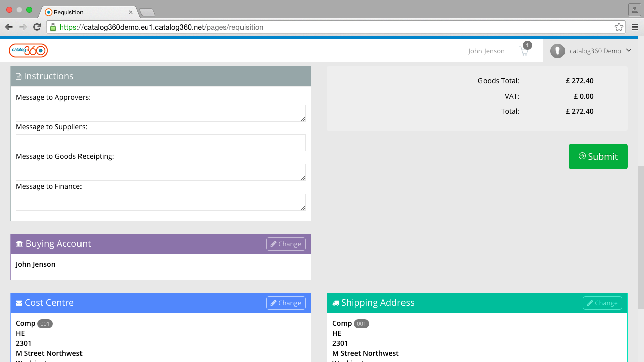Screen dimensions: 644x362
Task: Click the Instructions document icon
Action: 19,77
